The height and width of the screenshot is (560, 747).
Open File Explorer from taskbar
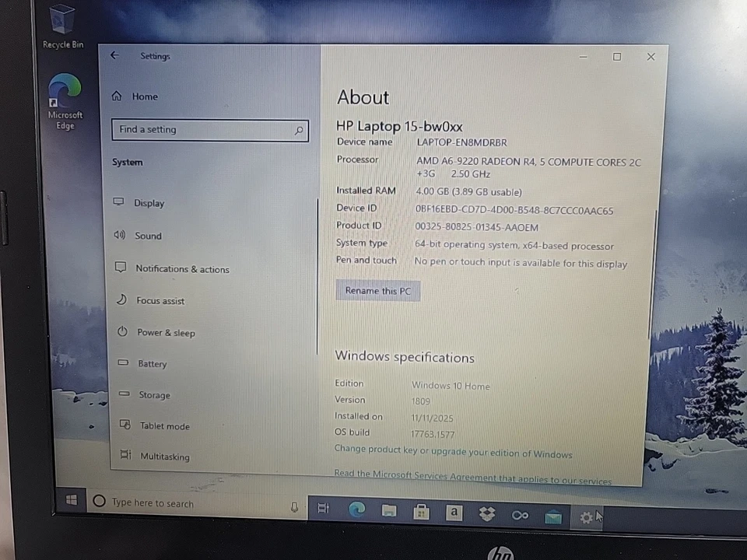click(389, 510)
